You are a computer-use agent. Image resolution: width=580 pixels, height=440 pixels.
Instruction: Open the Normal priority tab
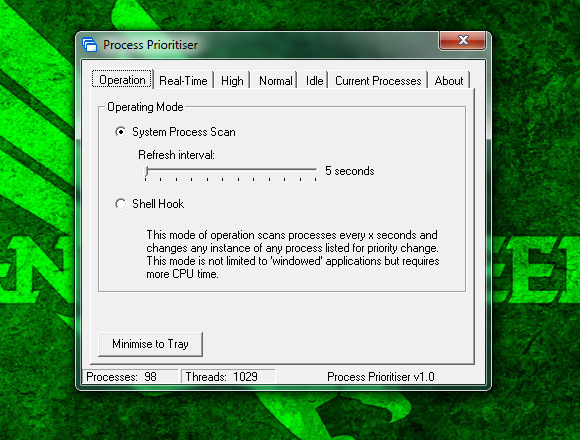click(x=275, y=81)
